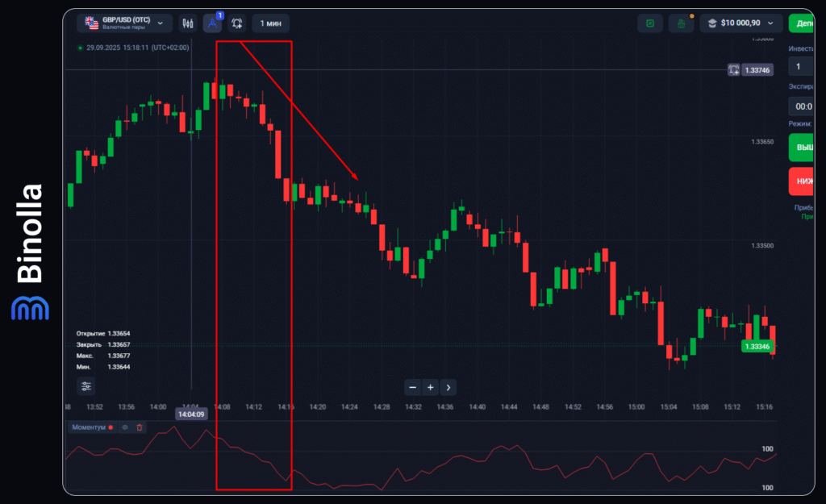826x504 pixels.
Task: Open the indicators panel icon with badge
Action: pos(212,23)
